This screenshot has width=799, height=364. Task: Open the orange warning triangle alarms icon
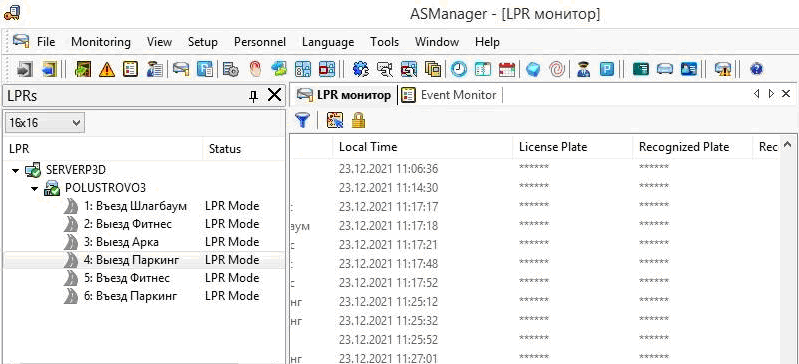tap(106, 69)
